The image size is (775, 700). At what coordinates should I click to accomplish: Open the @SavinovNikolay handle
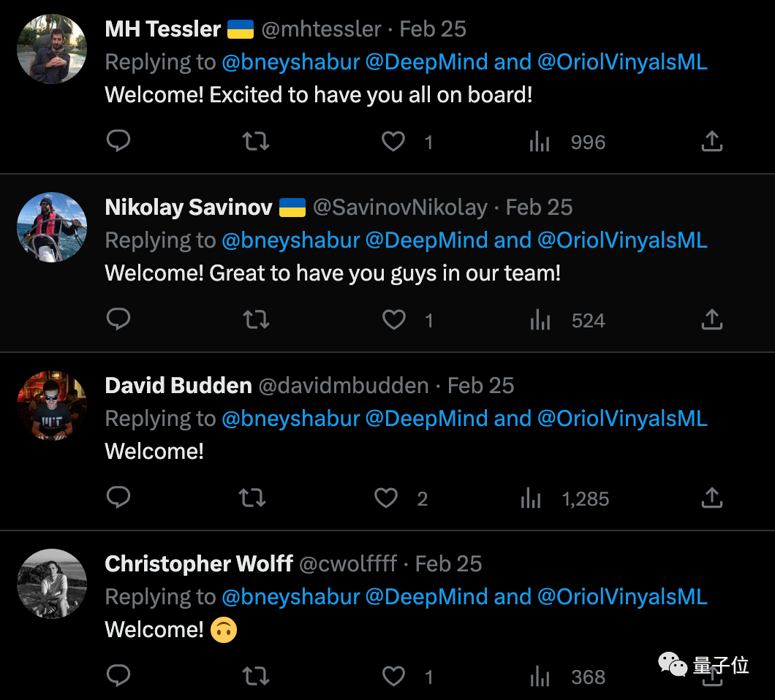tap(400, 208)
